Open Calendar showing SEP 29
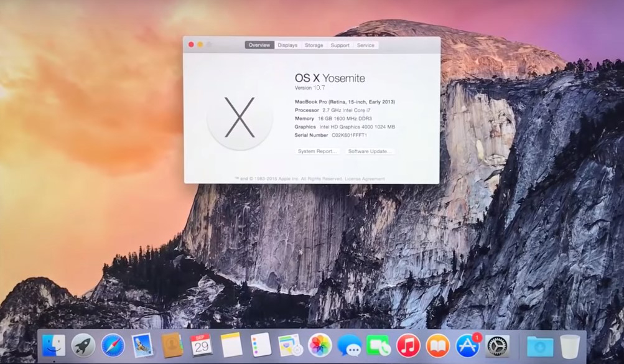The image size is (624, 364). (202, 345)
